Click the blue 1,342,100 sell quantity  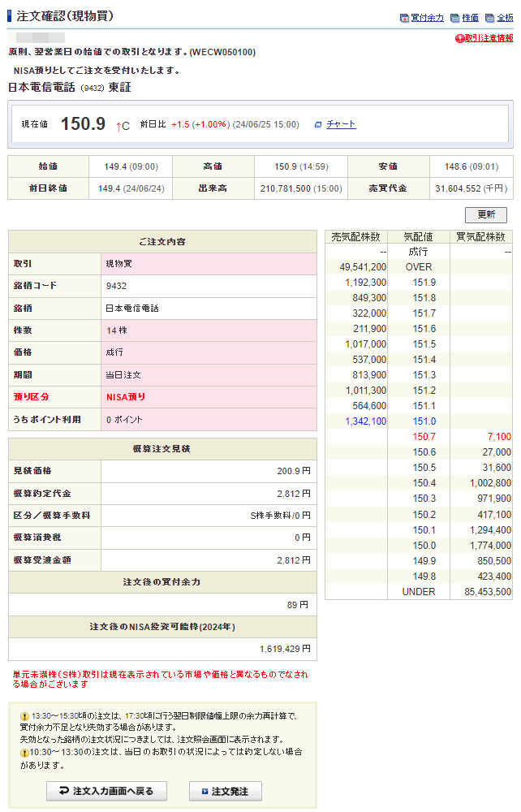coord(366,421)
